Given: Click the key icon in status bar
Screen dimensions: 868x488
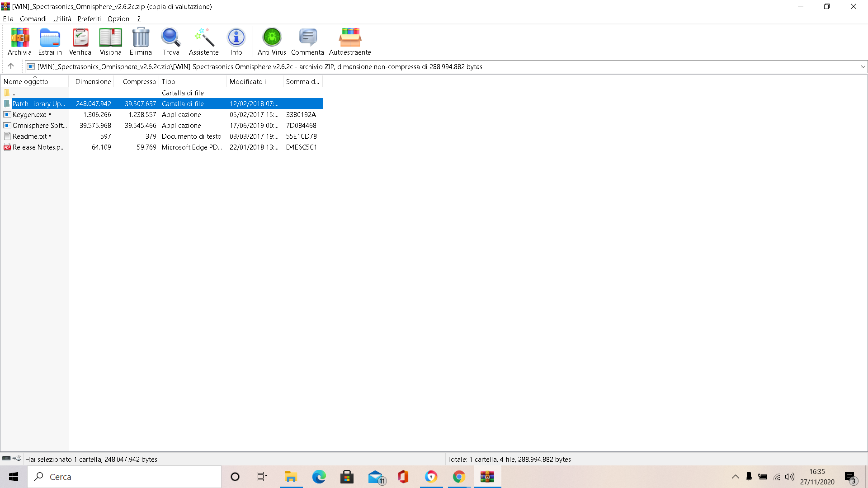Looking at the screenshot, I should click(17, 459).
